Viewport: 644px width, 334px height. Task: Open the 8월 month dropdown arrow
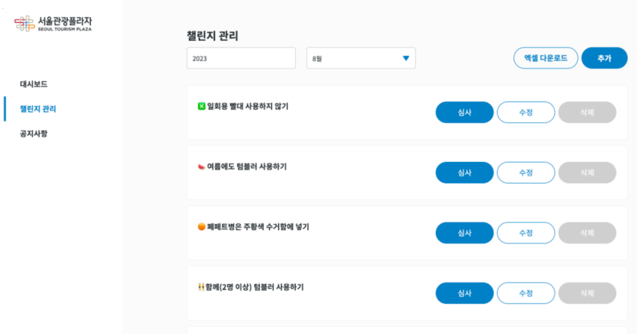coord(406,58)
